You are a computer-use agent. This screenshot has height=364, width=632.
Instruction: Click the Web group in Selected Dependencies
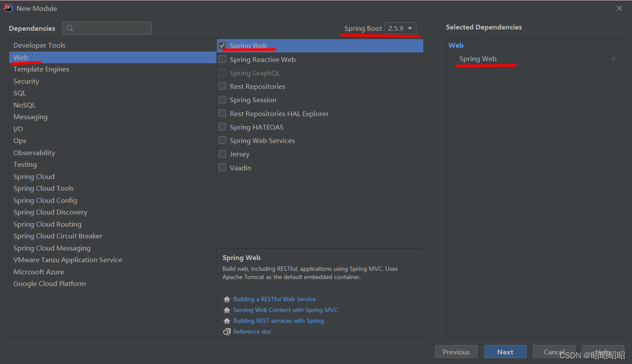coord(456,45)
